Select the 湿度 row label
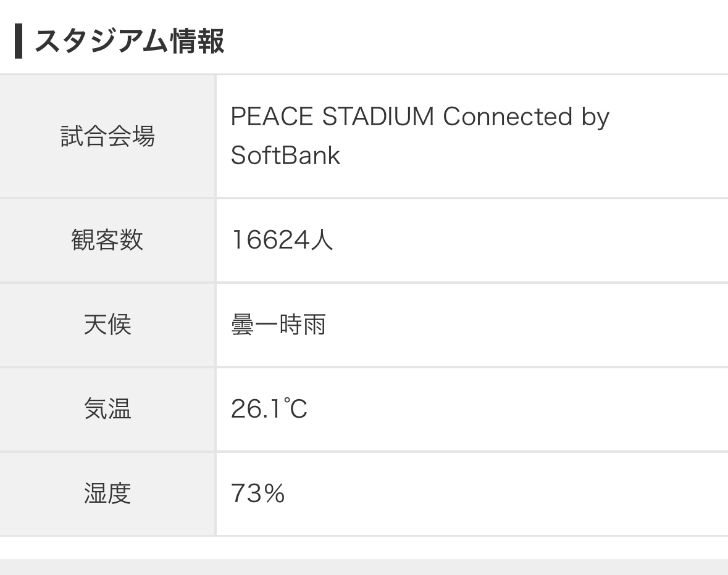Image resolution: width=728 pixels, height=575 pixels. 107,494
